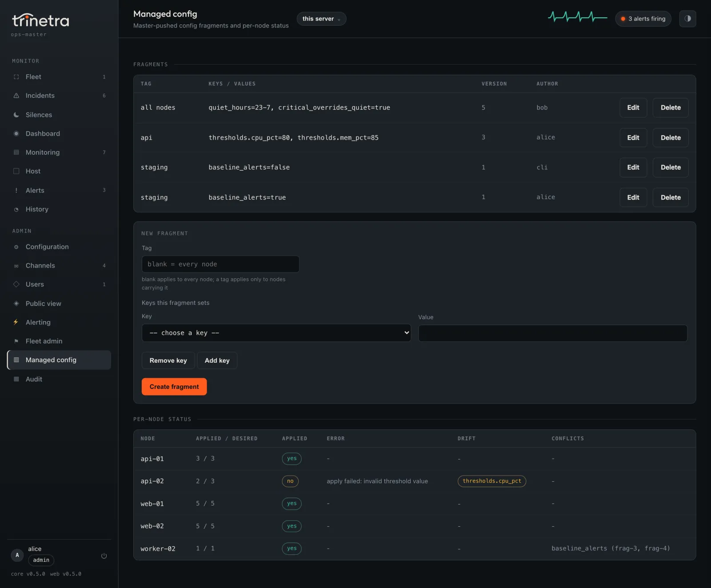This screenshot has height=588, width=711.
Task: Delete the 'all nodes' fragment
Action: point(671,108)
